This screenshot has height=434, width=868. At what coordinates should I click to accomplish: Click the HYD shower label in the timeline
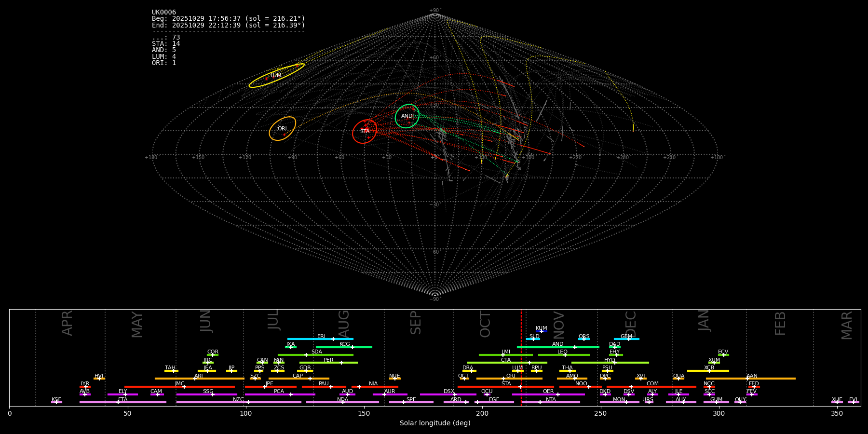610,360
